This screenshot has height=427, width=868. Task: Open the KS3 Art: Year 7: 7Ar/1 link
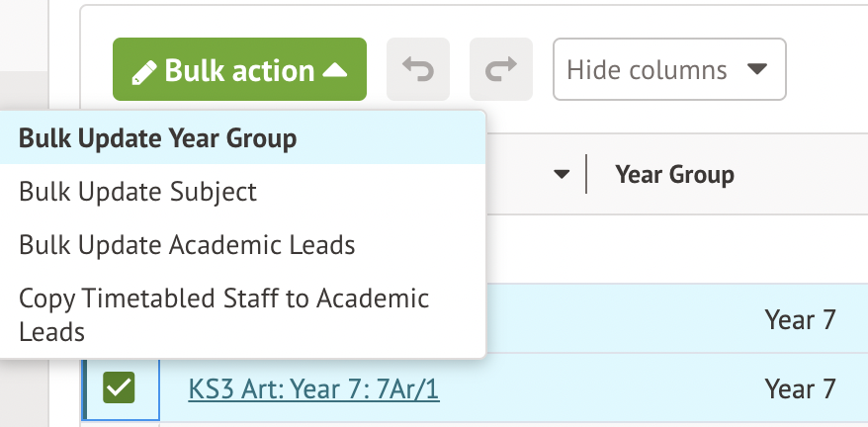click(x=313, y=389)
